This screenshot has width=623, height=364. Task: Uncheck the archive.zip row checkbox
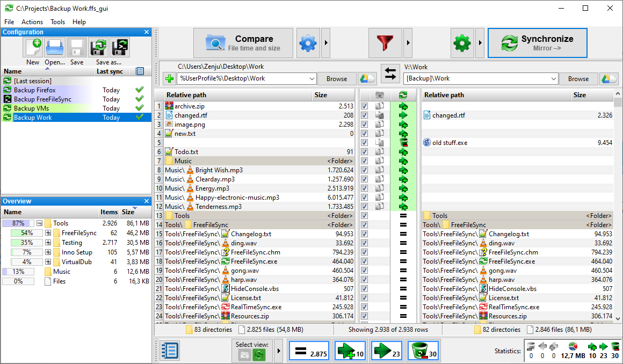coord(364,106)
